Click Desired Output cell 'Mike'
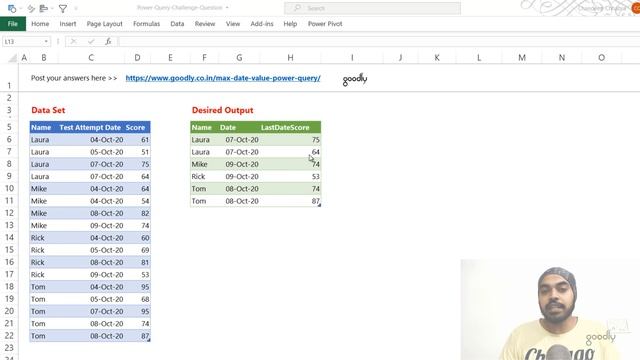Viewport: 640px width, 360px height. click(x=204, y=164)
